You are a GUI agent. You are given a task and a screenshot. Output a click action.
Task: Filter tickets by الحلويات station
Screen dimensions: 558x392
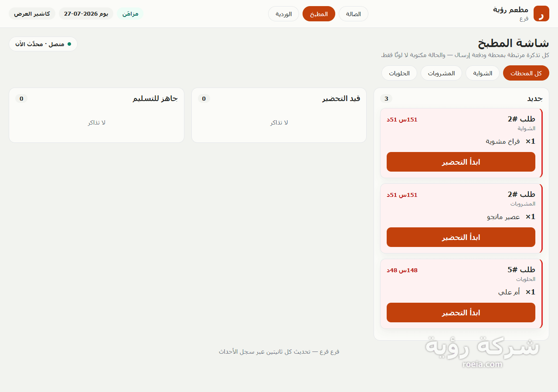click(x=399, y=73)
